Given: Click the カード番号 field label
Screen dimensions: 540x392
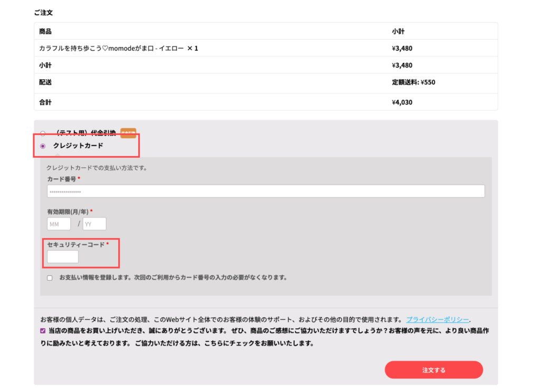Looking at the screenshot, I should pos(62,179).
